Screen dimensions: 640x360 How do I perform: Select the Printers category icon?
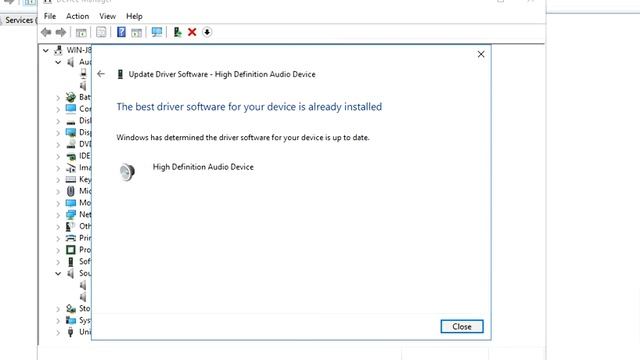tap(71, 238)
